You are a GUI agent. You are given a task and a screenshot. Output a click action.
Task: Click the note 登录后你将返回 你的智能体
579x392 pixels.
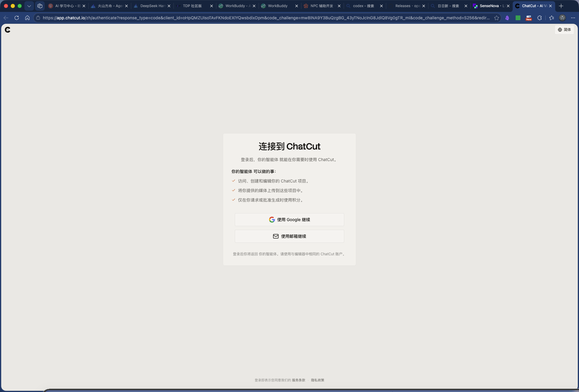point(289,254)
